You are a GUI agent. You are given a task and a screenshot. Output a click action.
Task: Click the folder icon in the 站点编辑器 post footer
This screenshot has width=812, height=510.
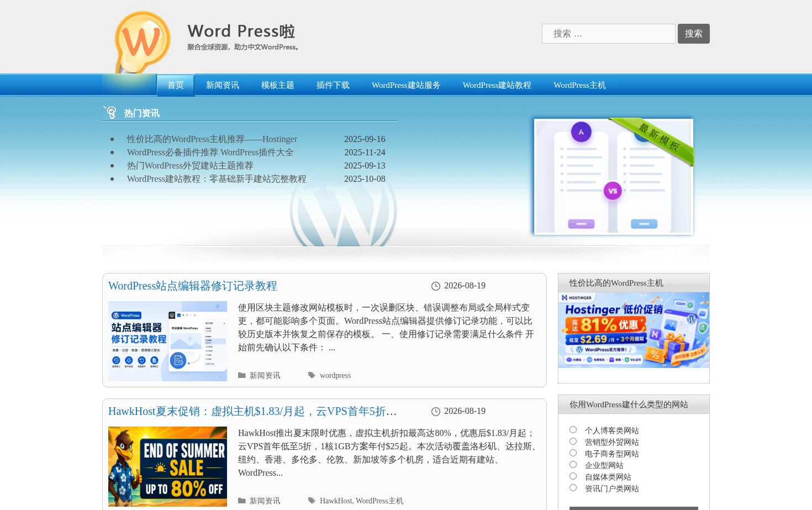(x=242, y=375)
